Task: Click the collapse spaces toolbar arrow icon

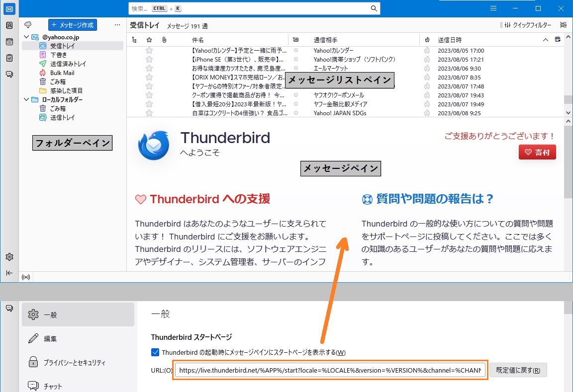Action: 9,273
